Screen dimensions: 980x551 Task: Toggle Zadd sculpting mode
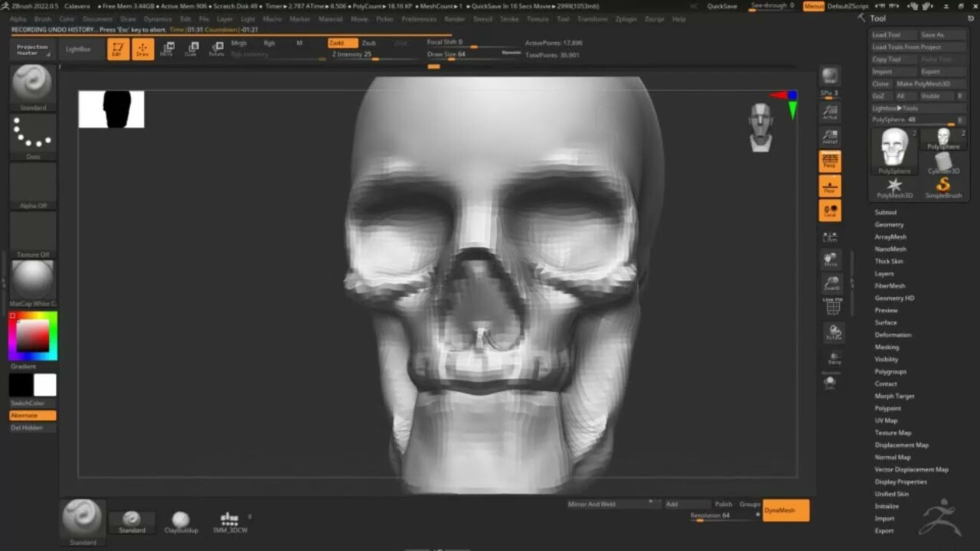[x=342, y=43]
